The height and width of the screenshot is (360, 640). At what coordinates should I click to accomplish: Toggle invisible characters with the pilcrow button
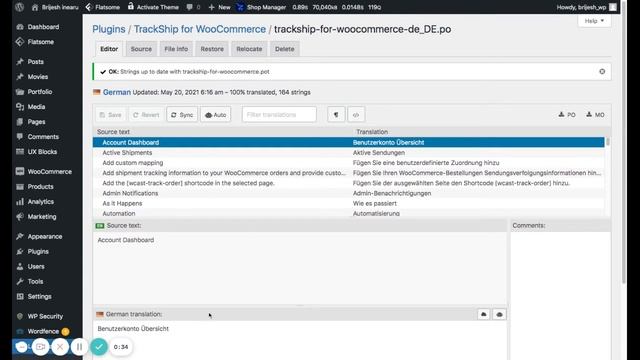click(336, 115)
